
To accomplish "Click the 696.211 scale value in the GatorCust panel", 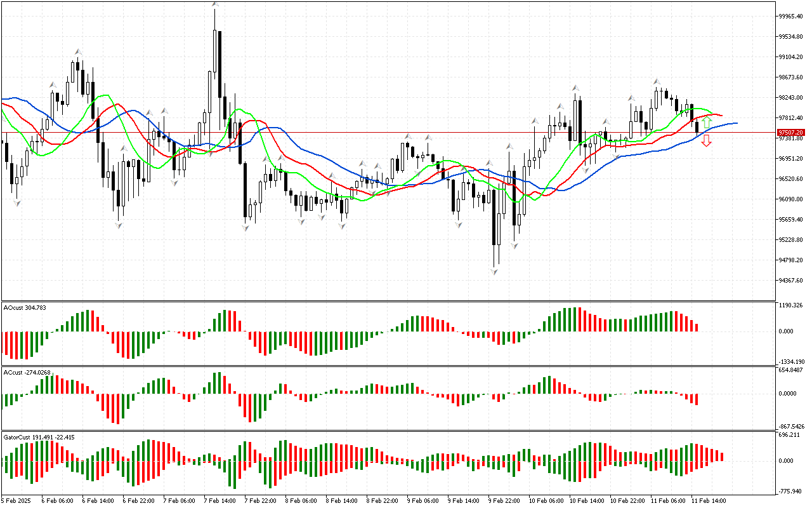I will (789, 436).
